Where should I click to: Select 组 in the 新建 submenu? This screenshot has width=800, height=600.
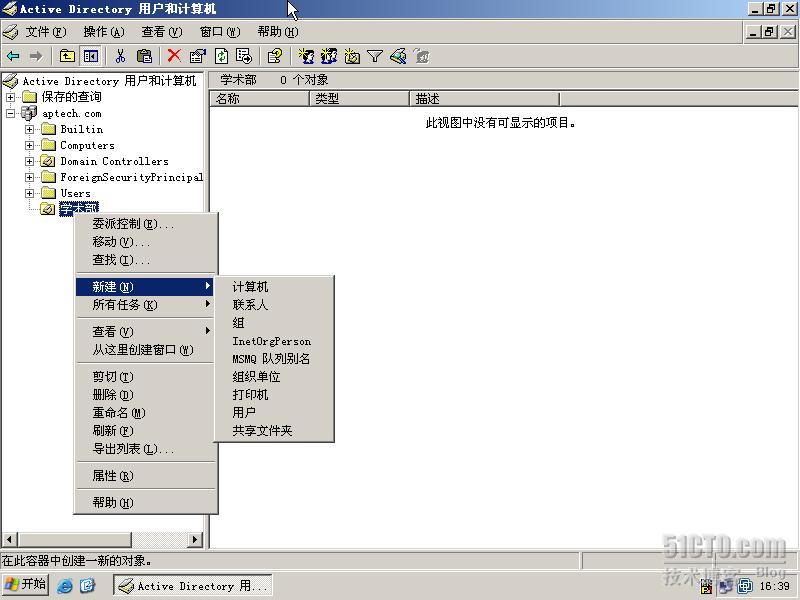[x=274, y=322]
